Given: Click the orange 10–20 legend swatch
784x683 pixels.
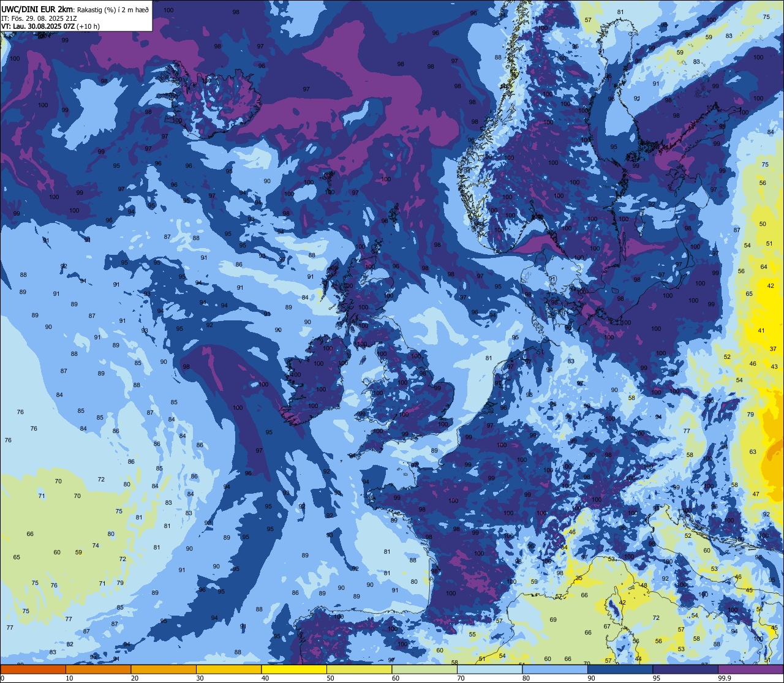Looking at the screenshot, I should pyautogui.click(x=98, y=670).
